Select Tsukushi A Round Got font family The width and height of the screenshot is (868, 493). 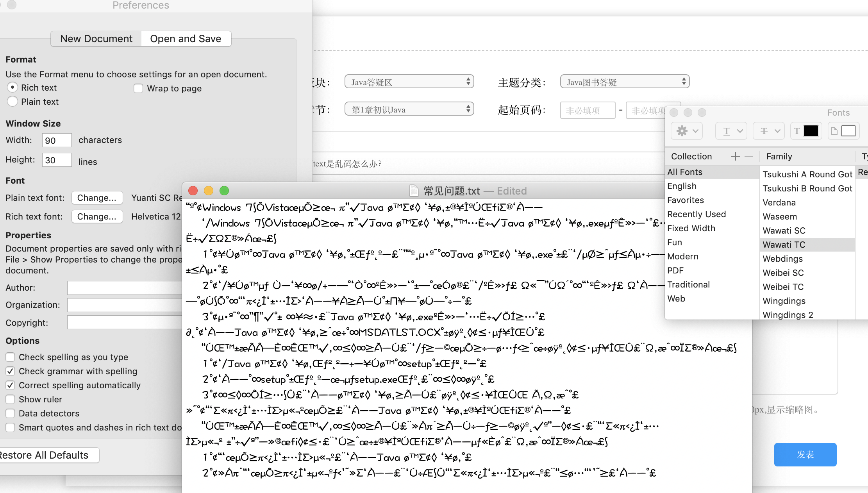807,174
